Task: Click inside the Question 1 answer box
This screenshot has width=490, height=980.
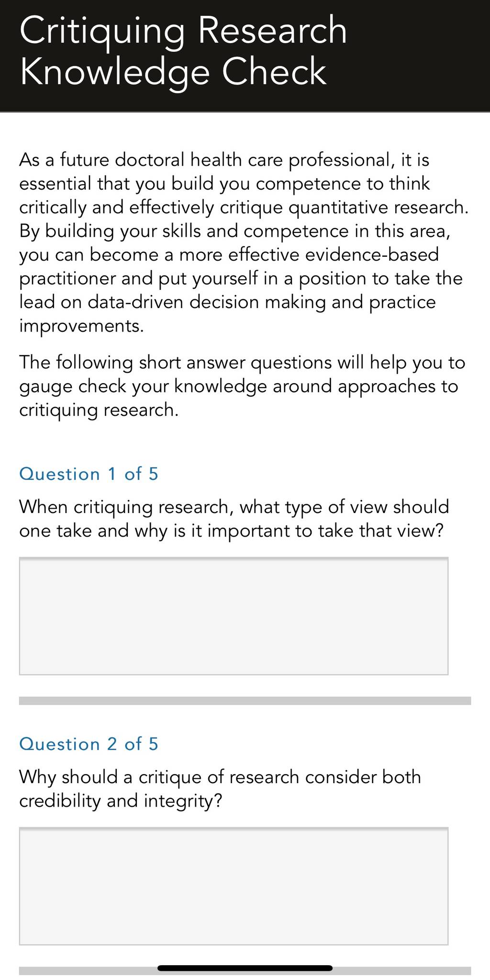Action: point(234,616)
